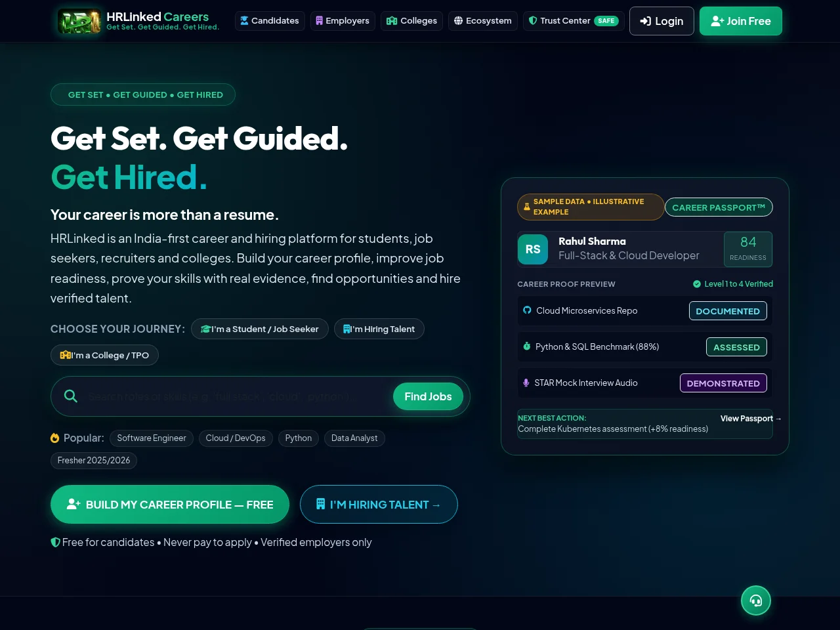Select the Software Engineer popular tag

pos(152,438)
